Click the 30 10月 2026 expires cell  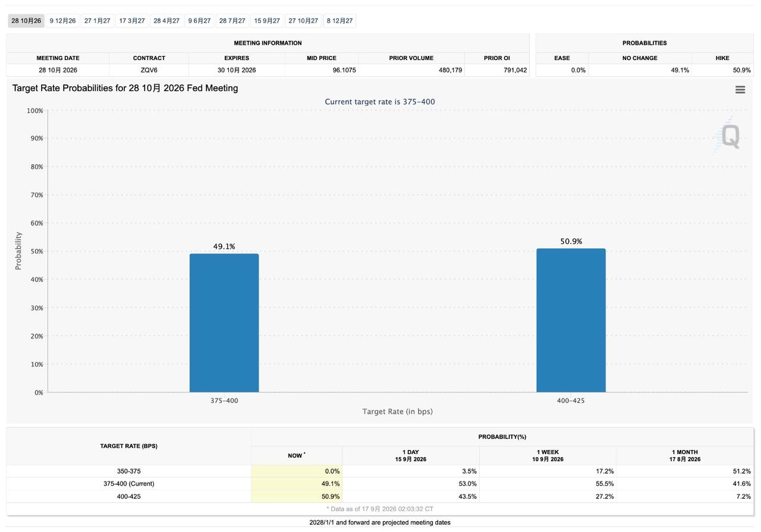tap(237, 70)
